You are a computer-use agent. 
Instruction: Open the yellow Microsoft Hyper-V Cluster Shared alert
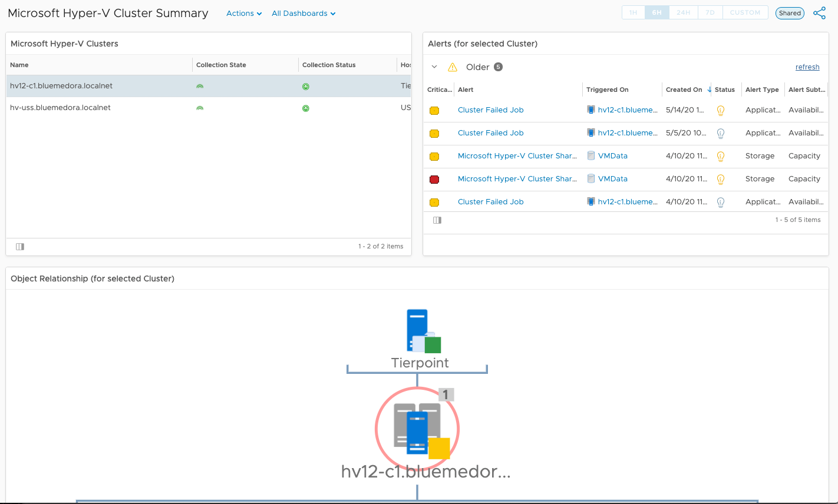[x=517, y=156]
